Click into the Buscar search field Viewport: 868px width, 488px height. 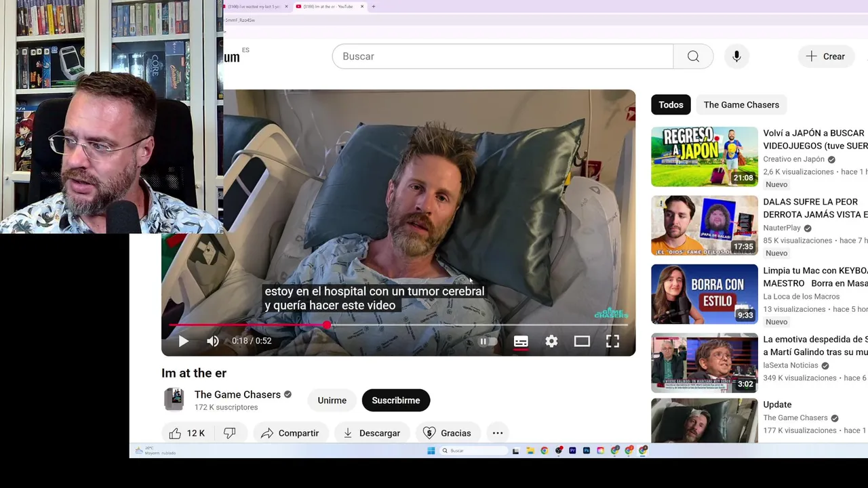click(502, 56)
